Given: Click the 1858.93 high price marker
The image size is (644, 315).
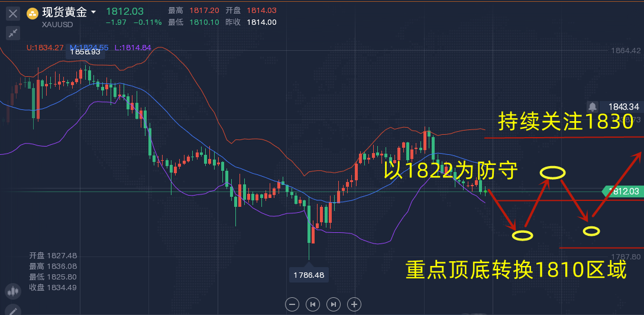Looking at the screenshot, I should point(85,52).
